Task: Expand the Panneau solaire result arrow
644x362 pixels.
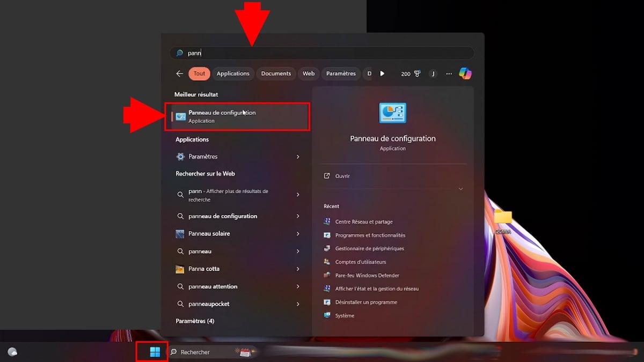Action: [x=298, y=234]
